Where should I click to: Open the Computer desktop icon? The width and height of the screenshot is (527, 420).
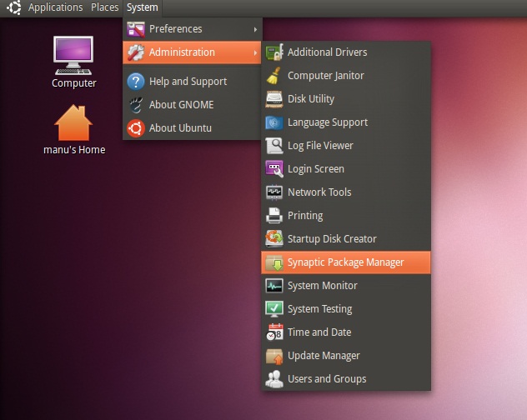click(x=74, y=55)
